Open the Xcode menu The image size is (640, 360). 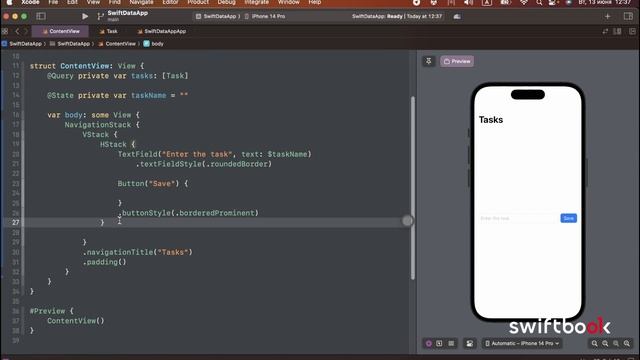point(30,2)
